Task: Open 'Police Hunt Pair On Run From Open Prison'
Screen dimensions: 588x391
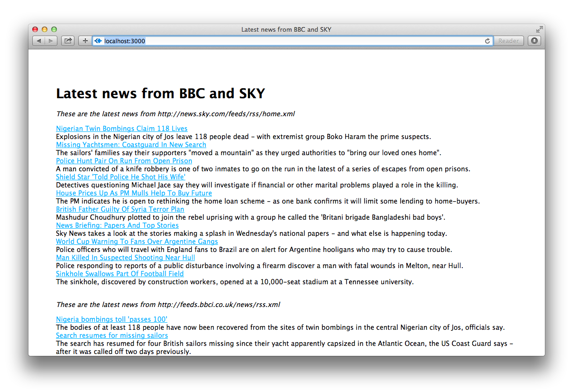Action: pyautogui.click(x=124, y=161)
